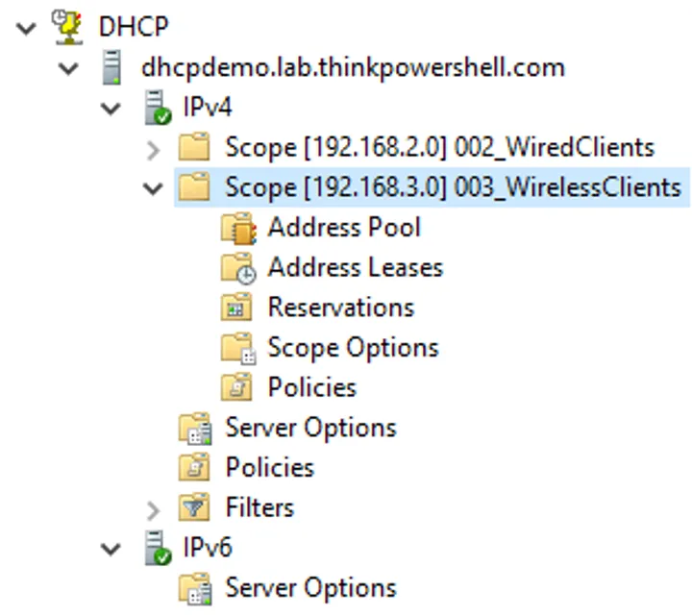This screenshot has width=692, height=616.
Task: Click the Reservations icon
Action: pyautogui.click(x=236, y=308)
